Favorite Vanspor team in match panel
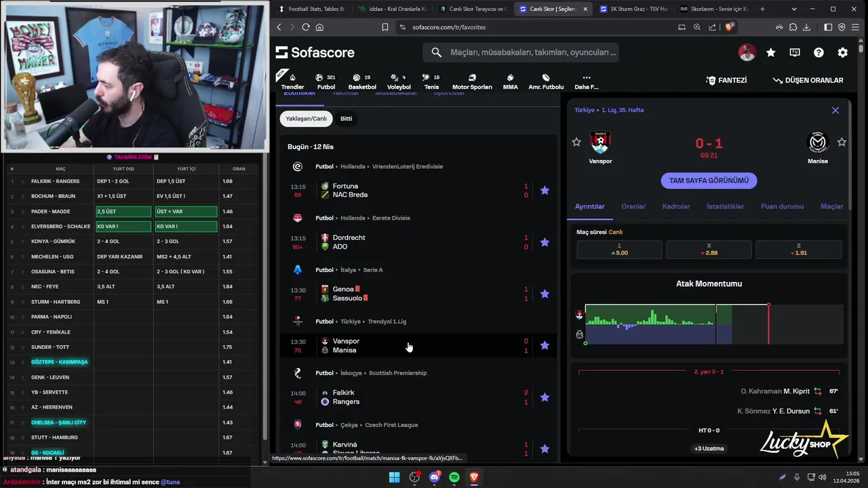Image resolution: width=868 pixels, height=488 pixels. click(x=576, y=142)
